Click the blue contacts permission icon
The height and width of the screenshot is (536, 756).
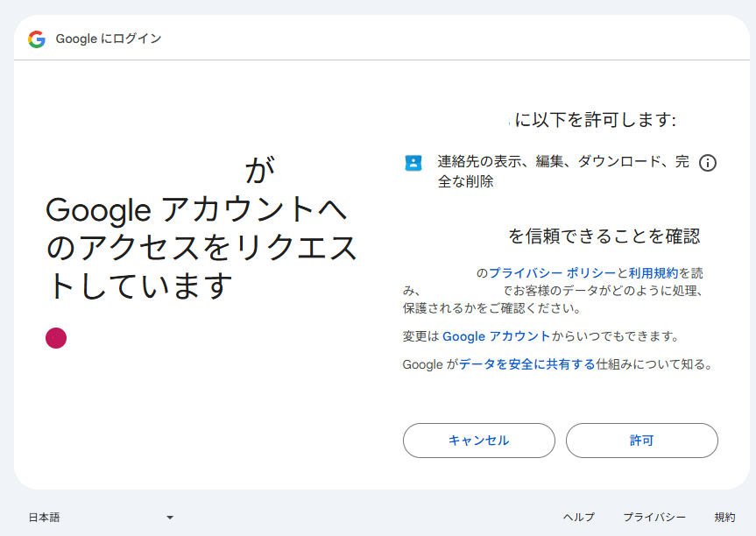413,163
